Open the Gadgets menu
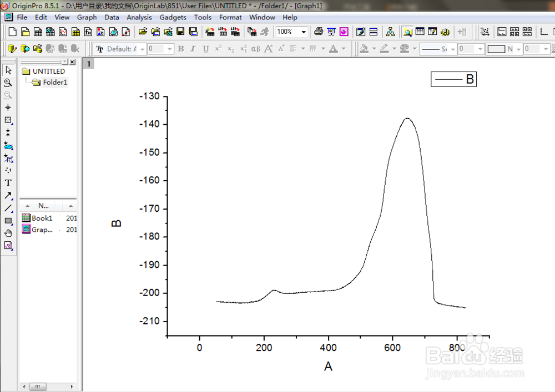 point(173,17)
